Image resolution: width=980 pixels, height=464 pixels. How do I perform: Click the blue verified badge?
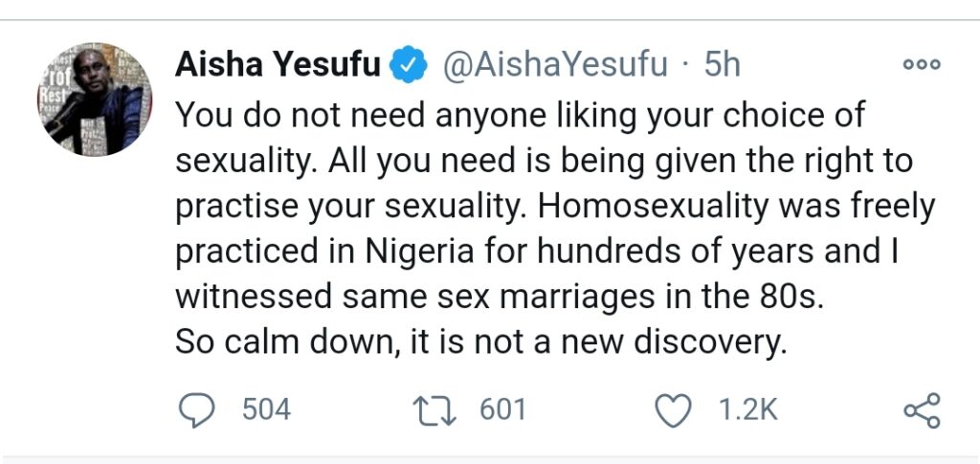[x=408, y=64]
